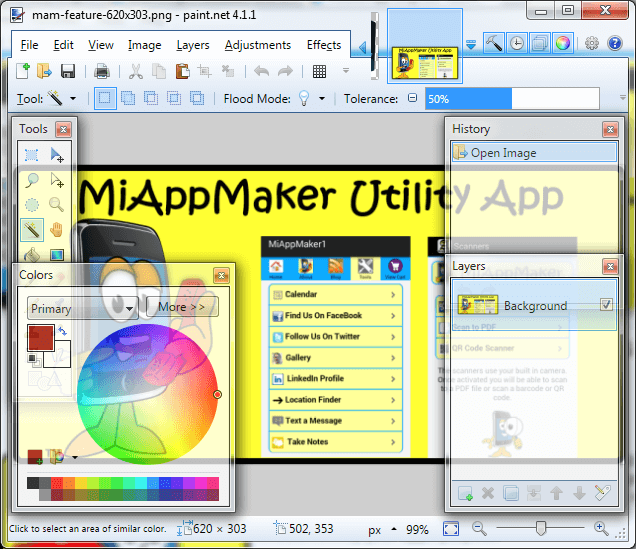Click the Crop to selection icon

click(205, 71)
